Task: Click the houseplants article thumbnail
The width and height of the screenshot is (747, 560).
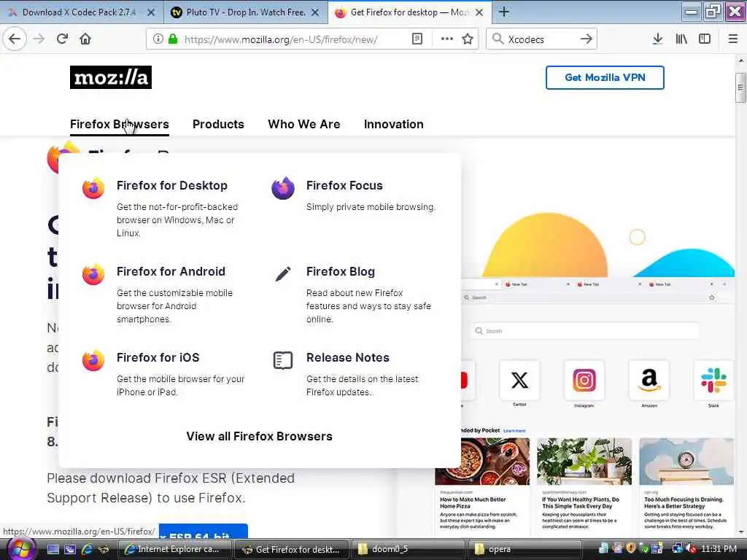Action: (584, 462)
